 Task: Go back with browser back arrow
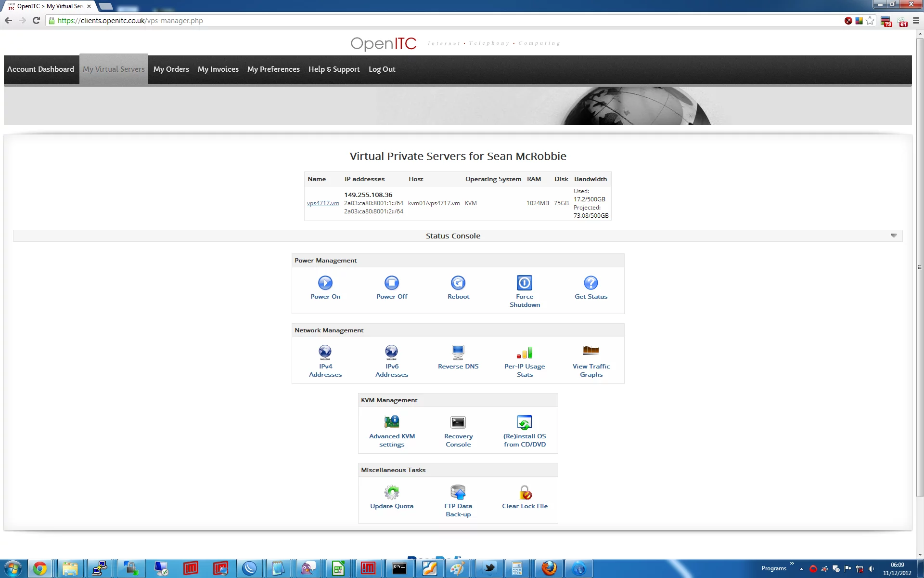point(8,20)
